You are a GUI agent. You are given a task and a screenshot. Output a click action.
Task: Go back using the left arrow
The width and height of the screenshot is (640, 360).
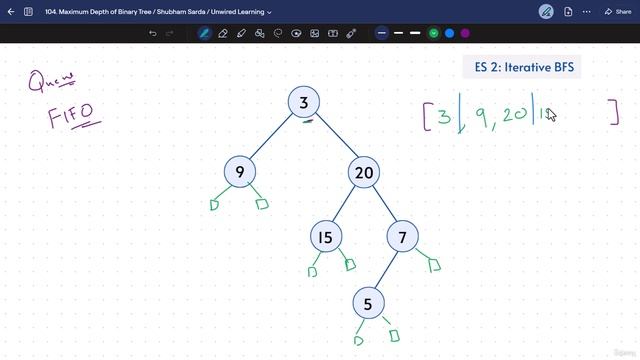11,12
